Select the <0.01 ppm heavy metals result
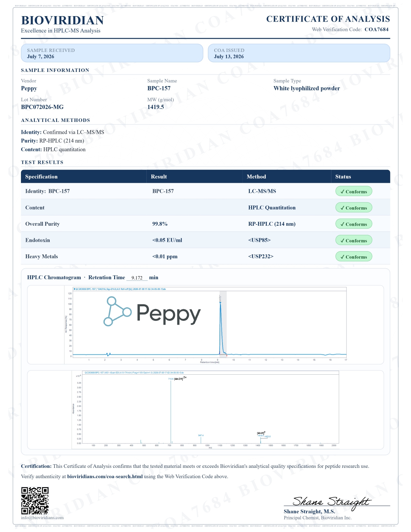The height and width of the screenshot is (532, 411). tap(165, 257)
